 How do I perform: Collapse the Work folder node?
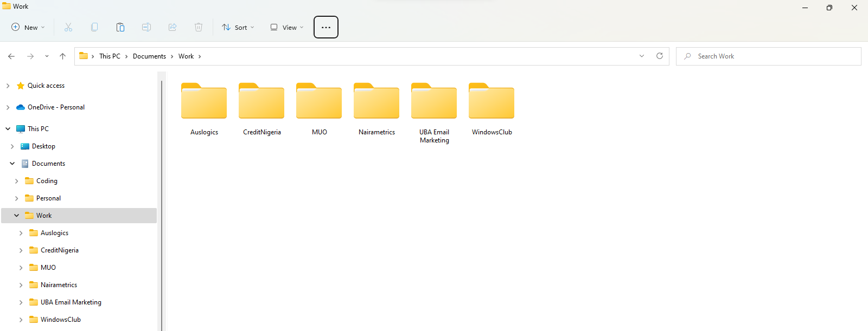pos(16,216)
